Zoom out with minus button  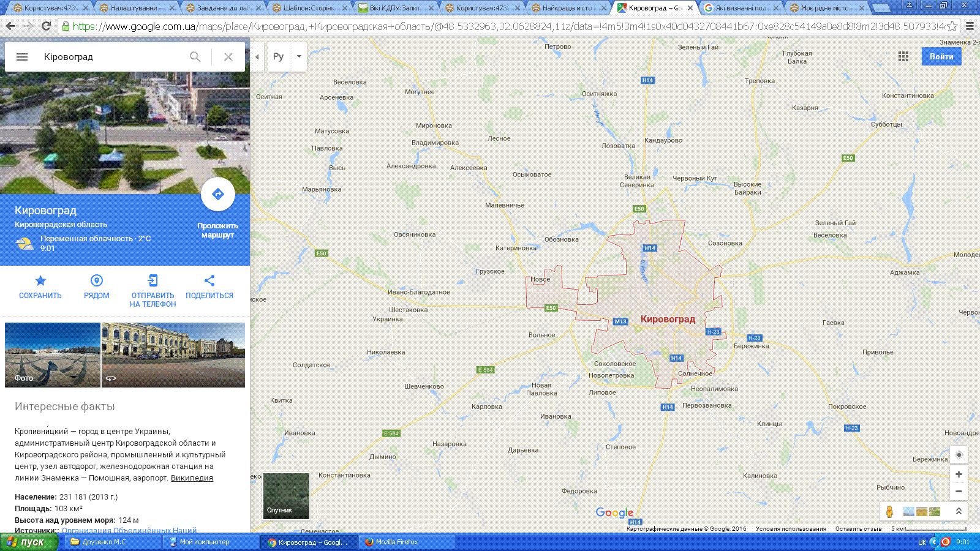pos(959,492)
